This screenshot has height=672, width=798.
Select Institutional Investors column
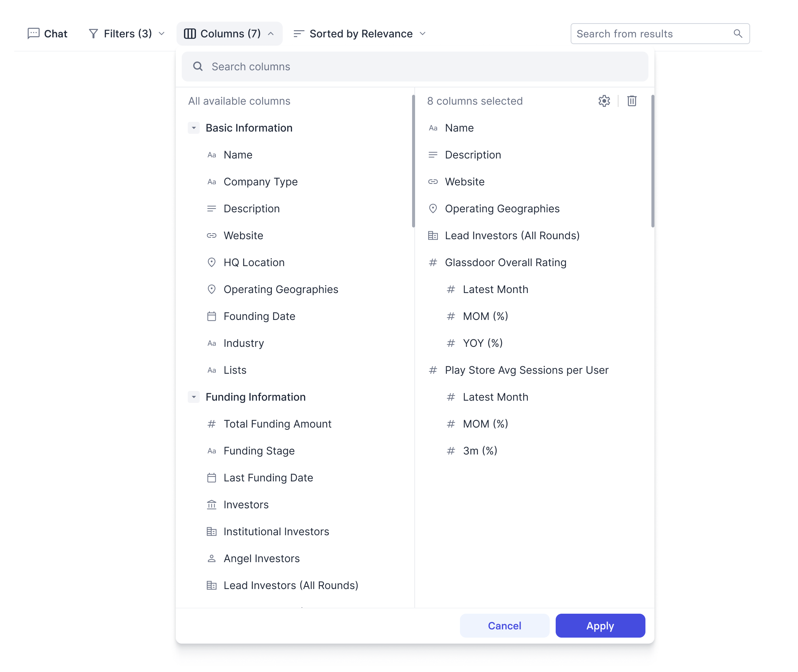pyautogui.click(x=276, y=532)
